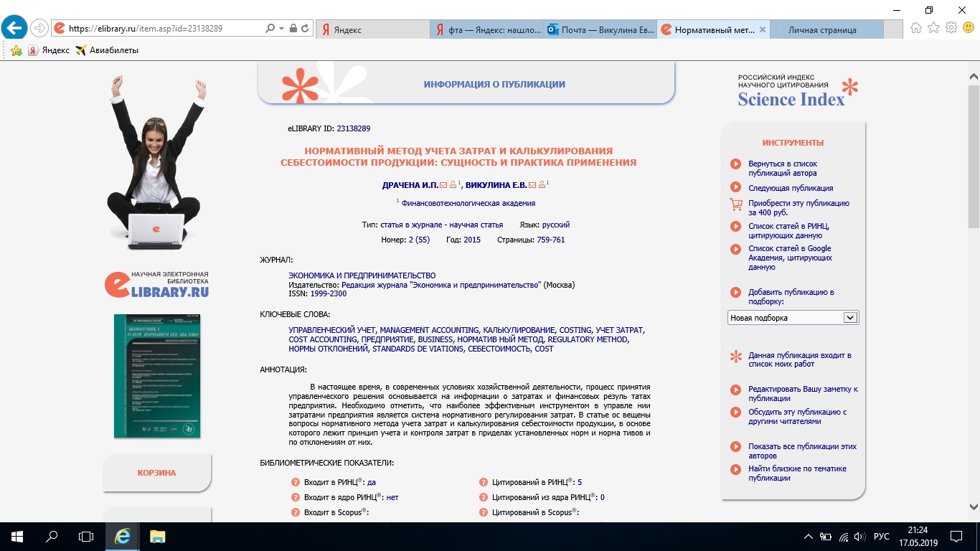Open Список статей в Google Академия
980x551 pixels.
(790, 258)
